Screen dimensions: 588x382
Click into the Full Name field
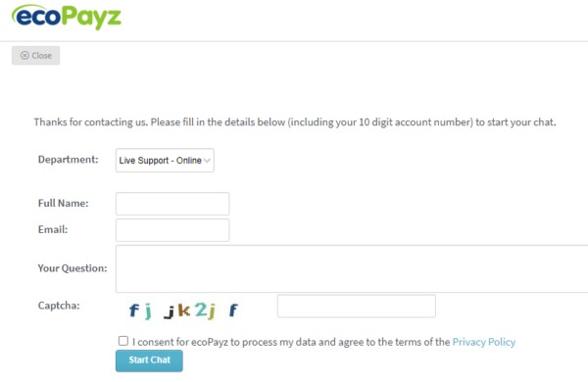coord(172,204)
